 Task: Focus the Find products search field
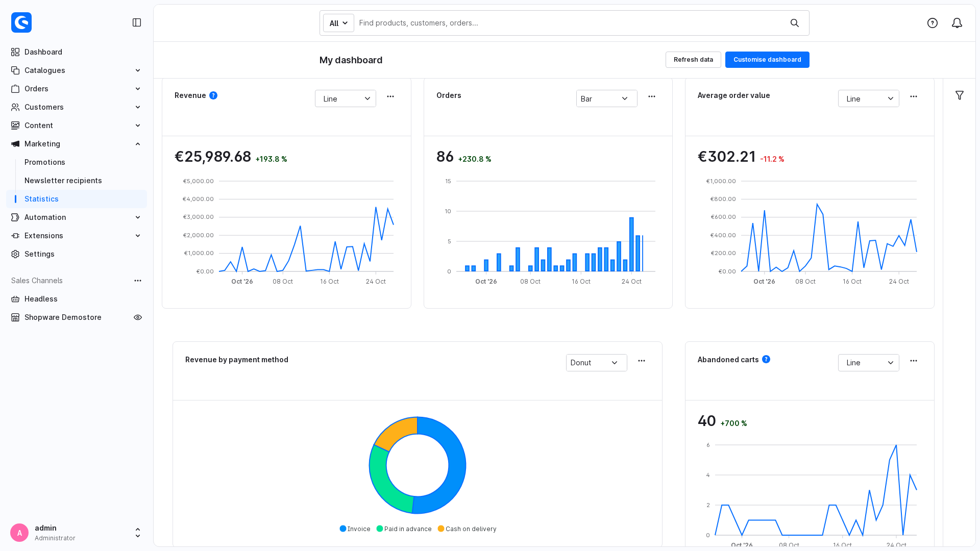click(x=569, y=23)
